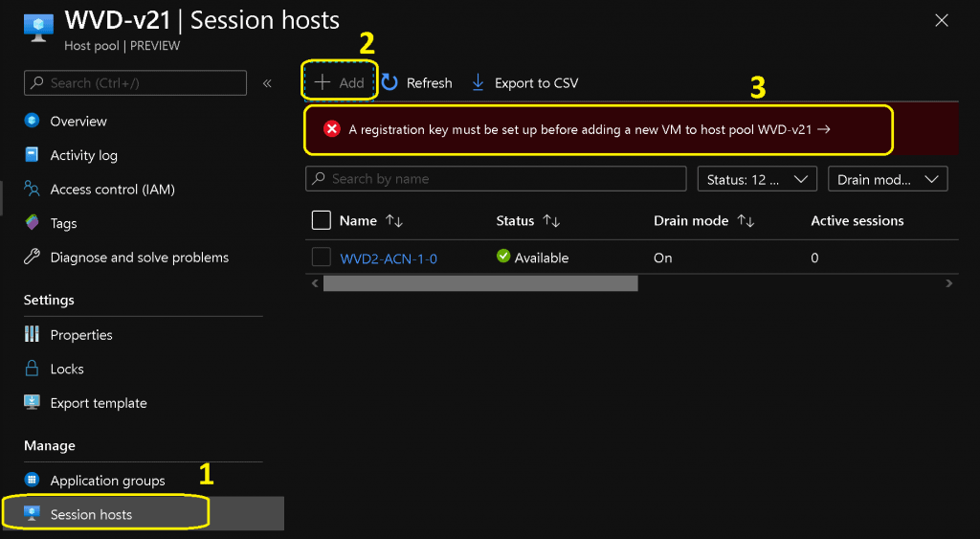Open Properties under Settings

pos(81,335)
